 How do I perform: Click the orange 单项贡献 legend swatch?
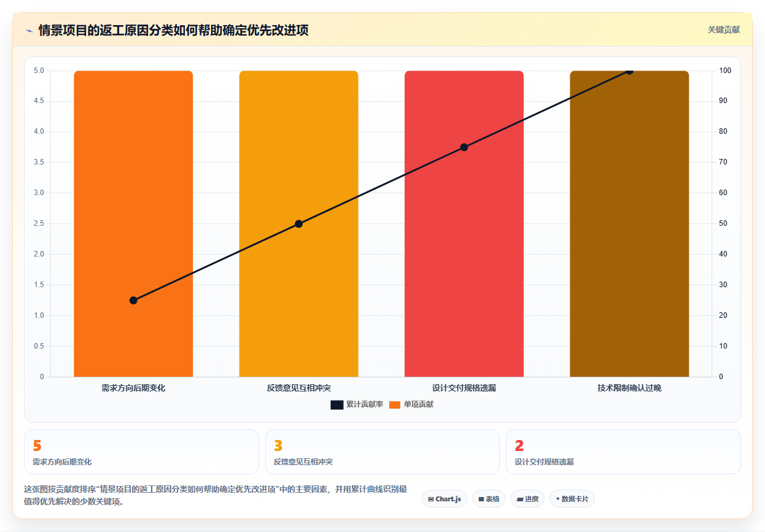[395, 405]
